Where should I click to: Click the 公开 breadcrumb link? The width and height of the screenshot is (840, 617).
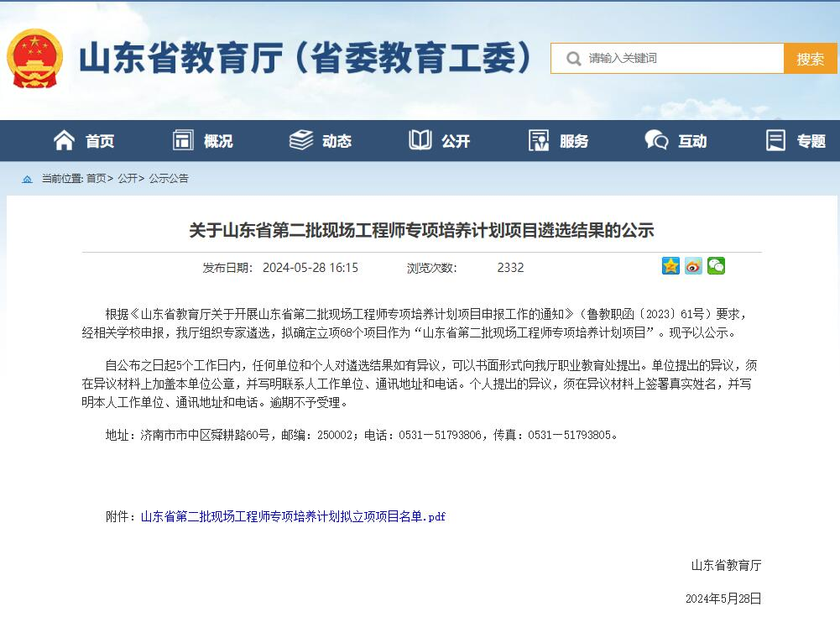128,179
